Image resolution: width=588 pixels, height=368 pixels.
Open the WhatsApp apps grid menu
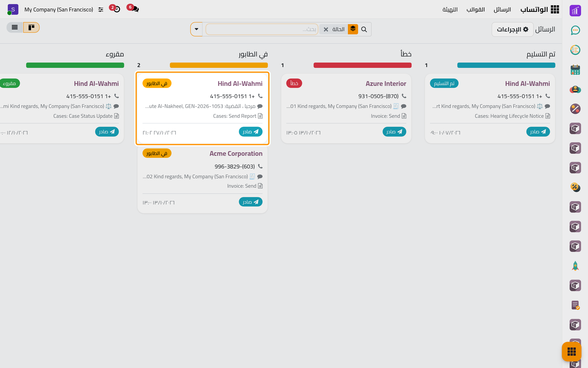(555, 10)
